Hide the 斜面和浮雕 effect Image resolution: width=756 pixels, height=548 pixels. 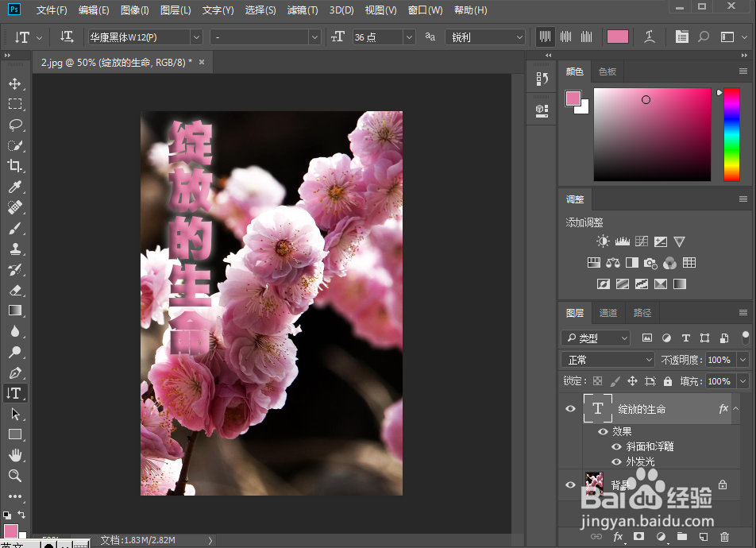[x=616, y=446]
